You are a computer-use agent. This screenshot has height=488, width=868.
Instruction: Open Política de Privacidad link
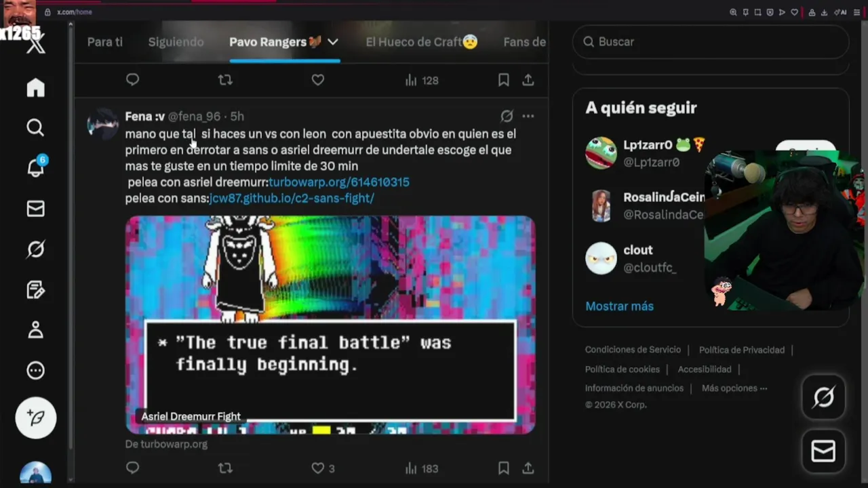(x=742, y=350)
